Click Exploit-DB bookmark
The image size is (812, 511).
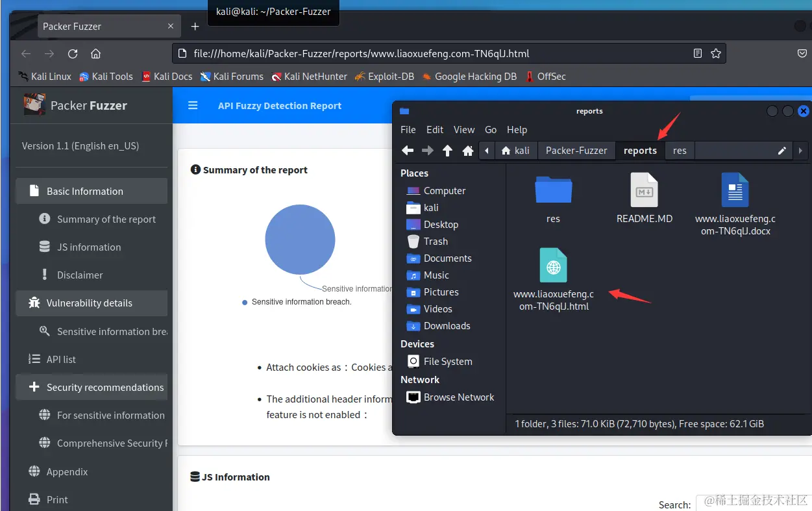click(384, 77)
